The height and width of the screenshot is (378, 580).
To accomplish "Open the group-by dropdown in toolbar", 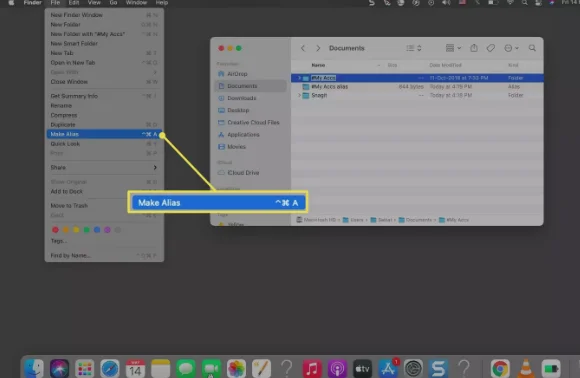I will [x=453, y=48].
